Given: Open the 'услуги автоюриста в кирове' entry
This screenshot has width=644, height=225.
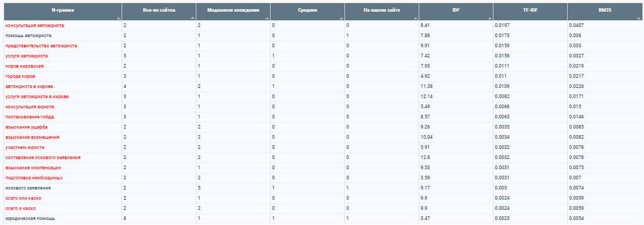Looking at the screenshot, I should 37,97.
